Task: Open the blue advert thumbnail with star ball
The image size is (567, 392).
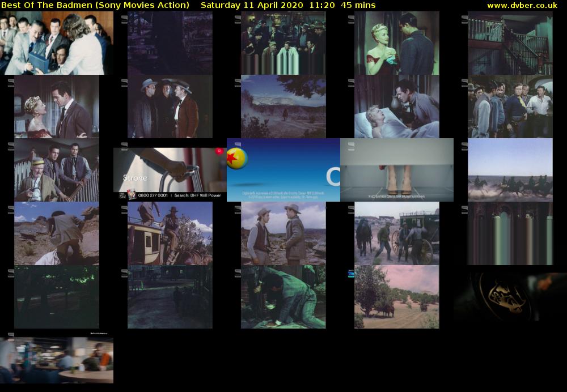Action: (283, 170)
